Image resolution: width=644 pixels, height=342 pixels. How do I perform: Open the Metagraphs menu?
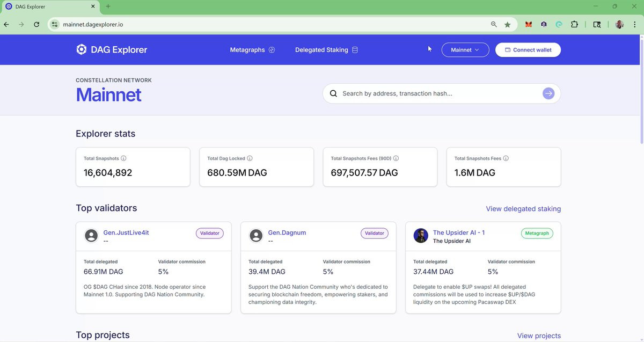[252, 50]
